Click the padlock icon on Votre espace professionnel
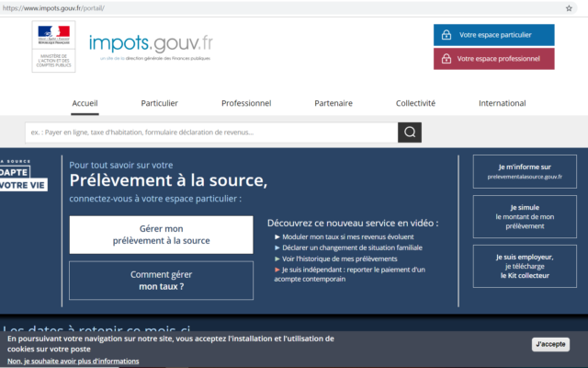This screenshot has height=368, width=588. pos(447,59)
